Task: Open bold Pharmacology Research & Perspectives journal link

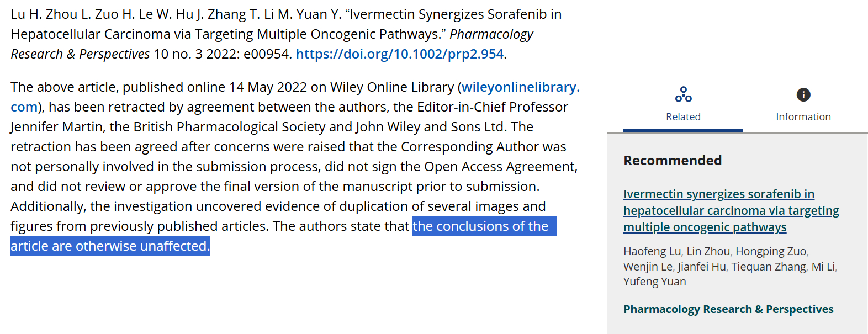Action: click(x=728, y=309)
